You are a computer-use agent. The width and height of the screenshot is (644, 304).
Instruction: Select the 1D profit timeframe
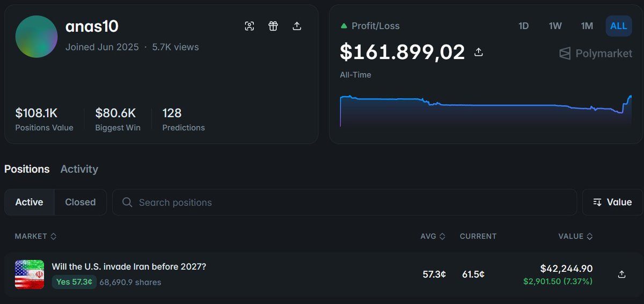pyautogui.click(x=524, y=26)
